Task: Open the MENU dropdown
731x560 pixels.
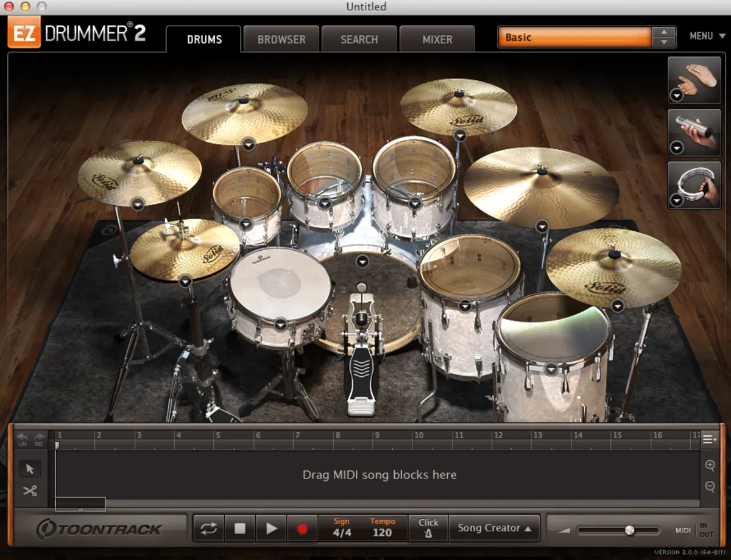Action: (x=707, y=36)
